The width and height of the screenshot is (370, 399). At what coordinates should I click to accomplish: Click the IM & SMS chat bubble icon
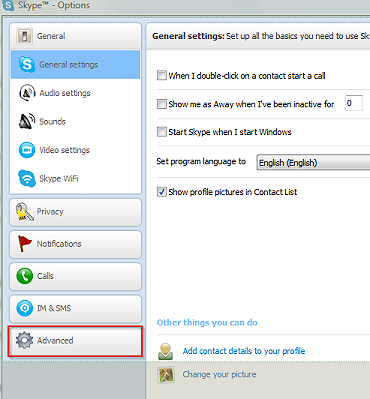pos(25,308)
